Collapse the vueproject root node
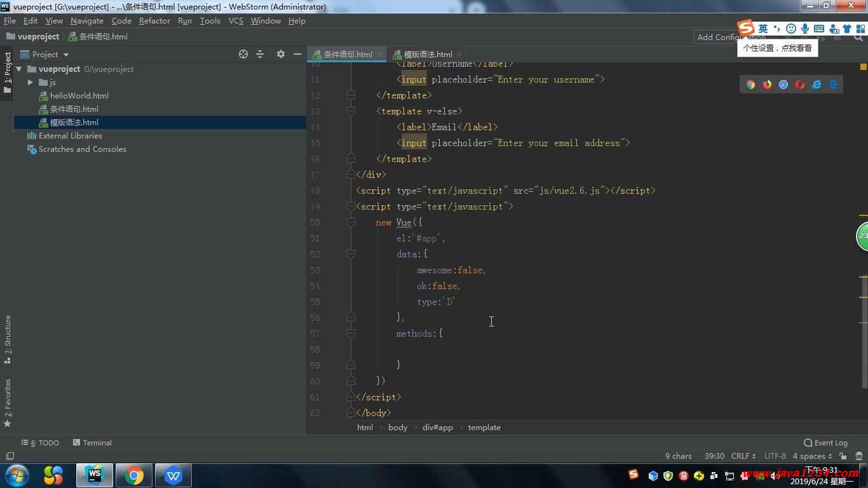Viewport: 868px width, 488px height. click(19, 69)
